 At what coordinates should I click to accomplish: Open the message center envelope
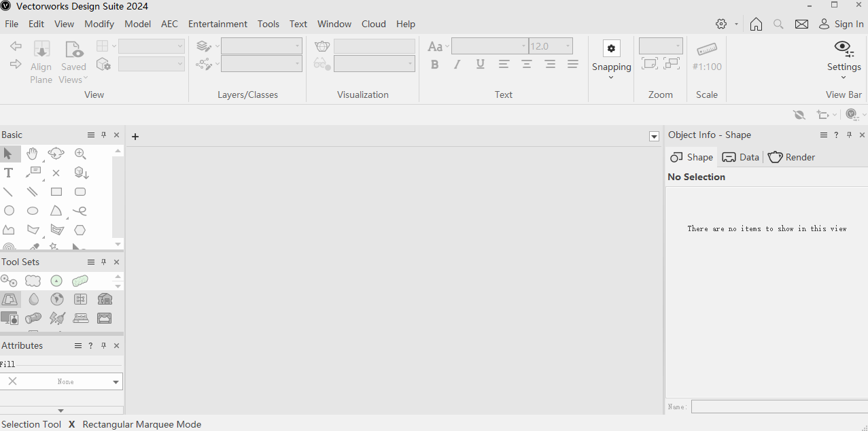click(801, 24)
